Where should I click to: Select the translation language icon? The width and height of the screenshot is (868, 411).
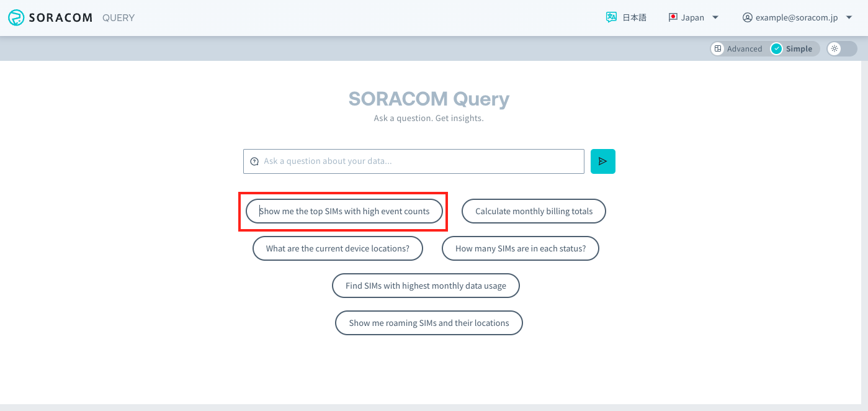tap(612, 17)
